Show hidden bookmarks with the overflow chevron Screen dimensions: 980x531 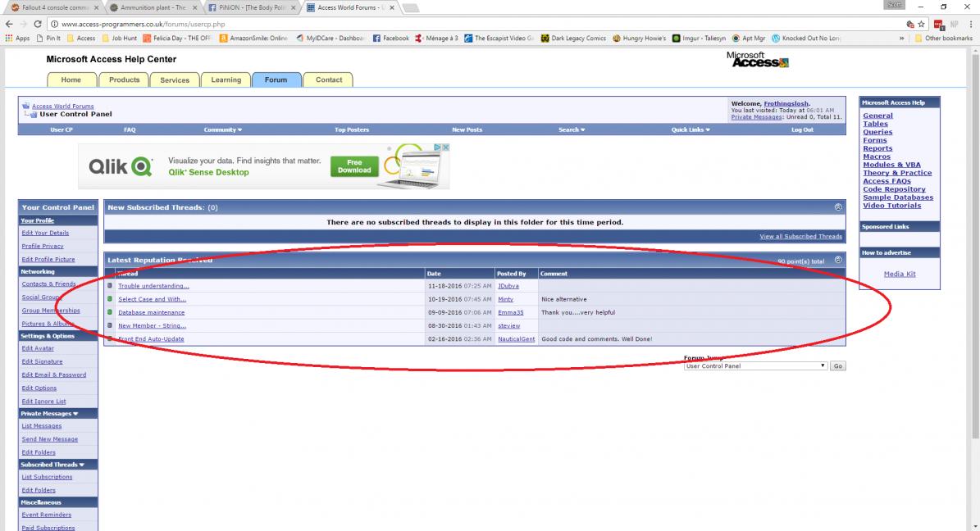901,39
